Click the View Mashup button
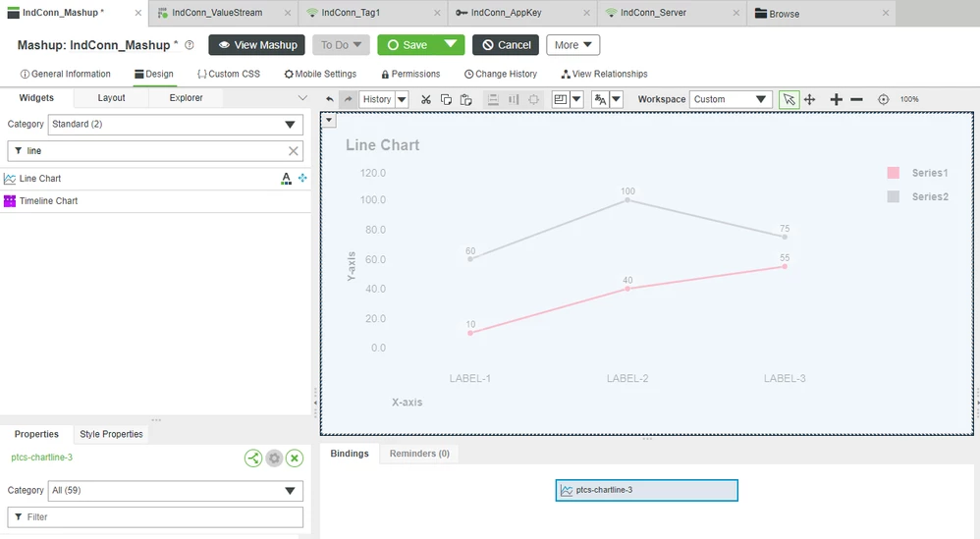The image size is (980, 539). click(257, 45)
